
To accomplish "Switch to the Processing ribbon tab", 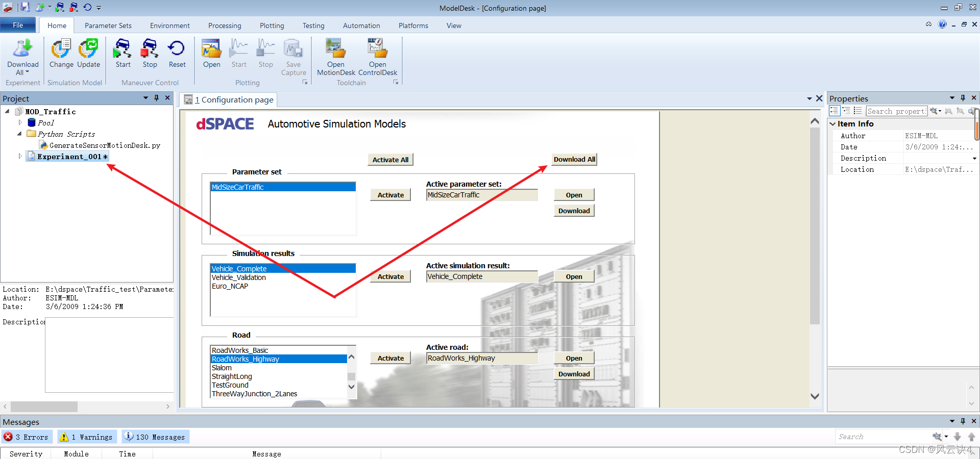I will point(225,25).
